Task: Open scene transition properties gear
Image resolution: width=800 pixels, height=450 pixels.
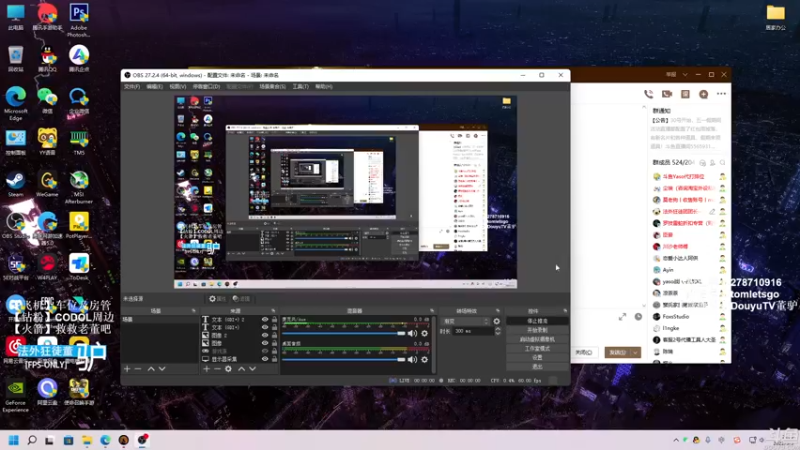Action: 496,321
